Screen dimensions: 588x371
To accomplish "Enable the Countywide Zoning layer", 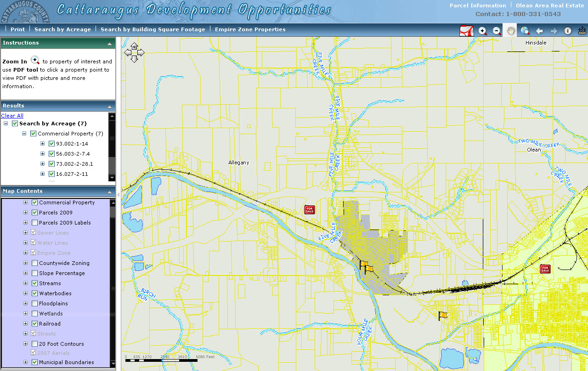I will coord(35,263).
